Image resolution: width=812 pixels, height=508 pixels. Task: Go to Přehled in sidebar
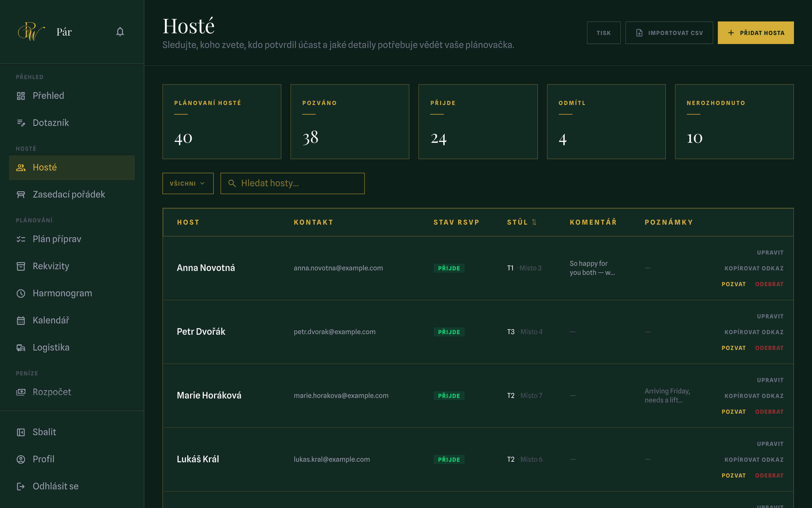click(72, 96)
